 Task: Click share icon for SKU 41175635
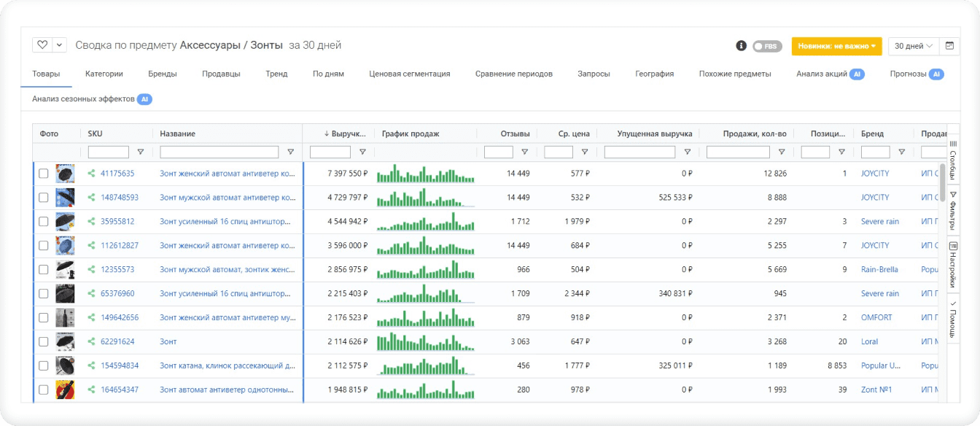pos(91,174)
